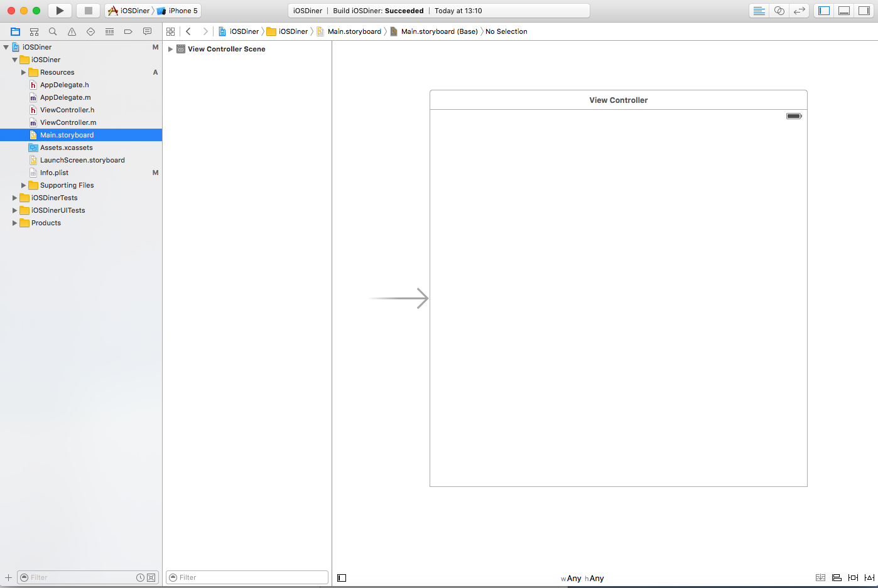Open the Stack button in the canvas bottom bar
The width and height of the screenshot is (878, 588).
[x=820, y=578]
